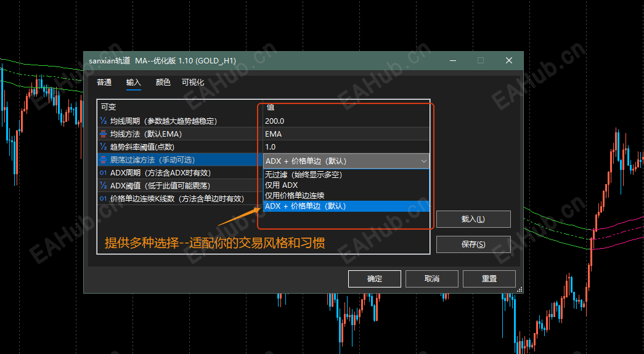Select the ADX周期（方法含ADX时有效）row

180,173
